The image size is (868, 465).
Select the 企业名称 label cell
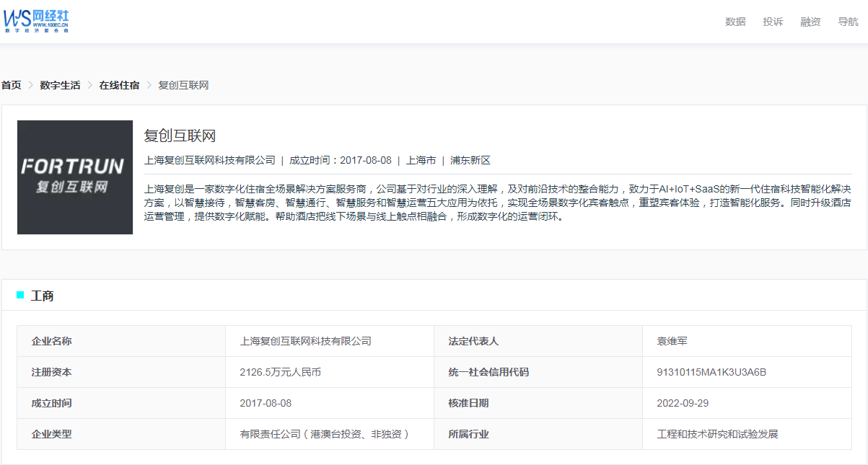click(x=121, y=341)
